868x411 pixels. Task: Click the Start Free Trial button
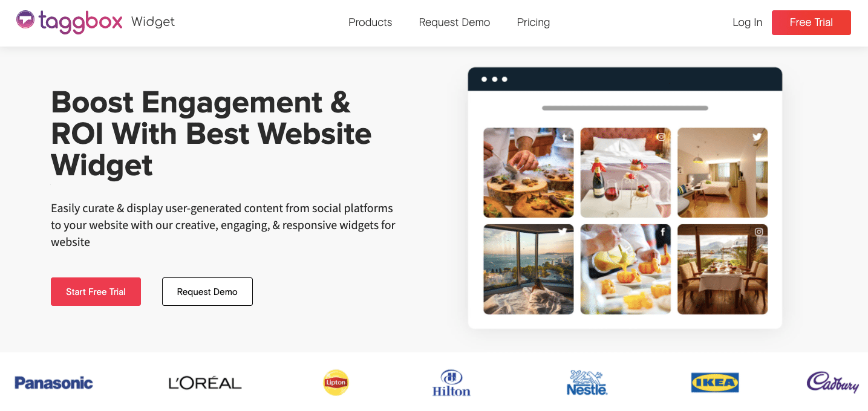click(x=96, y=291)
